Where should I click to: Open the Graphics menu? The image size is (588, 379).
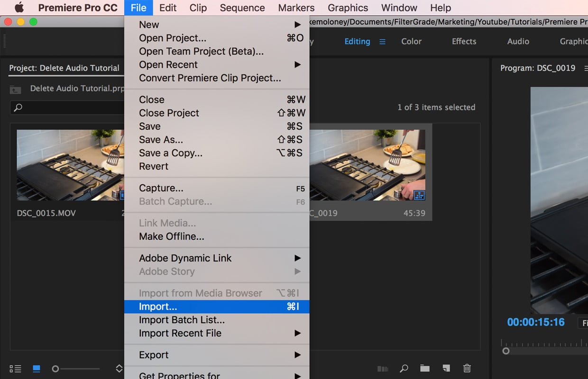pyautogui.click(x=348, y=8)
